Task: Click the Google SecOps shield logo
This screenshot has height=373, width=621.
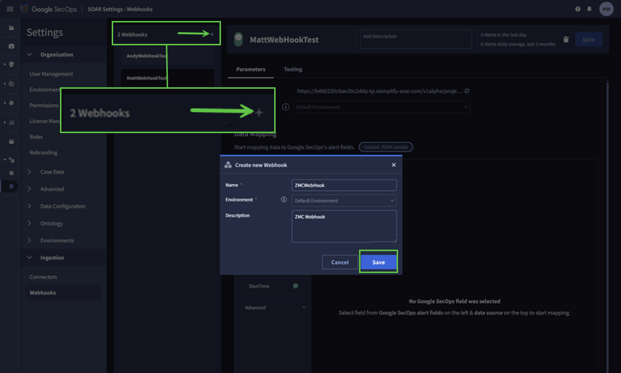Action: click(24, 9)
